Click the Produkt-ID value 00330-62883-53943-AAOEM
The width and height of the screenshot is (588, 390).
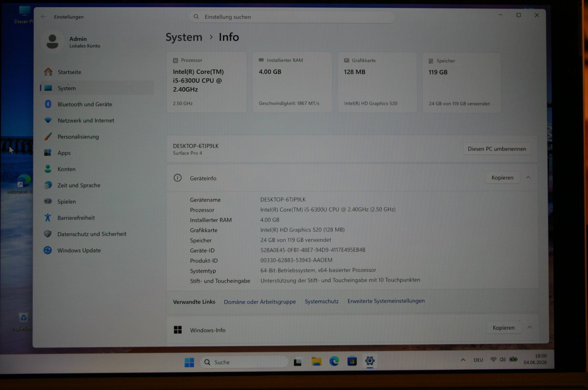coord(296,260)
